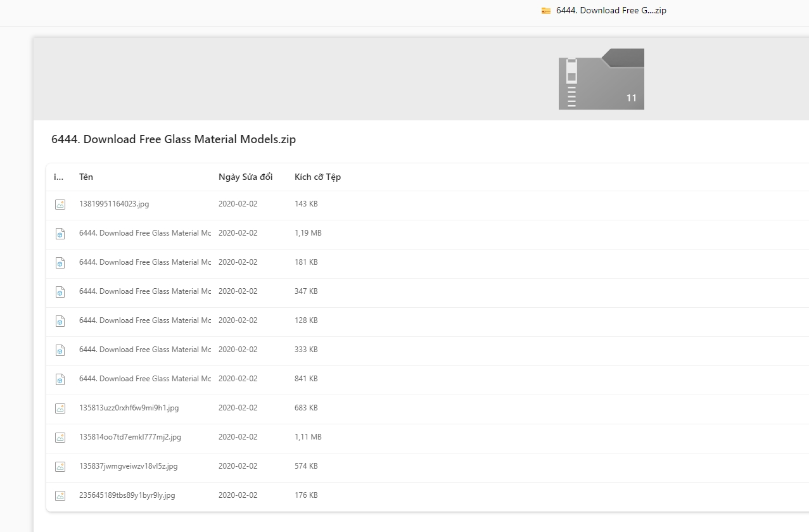
Task: Click the 841 KB size value
Action: 306,379
